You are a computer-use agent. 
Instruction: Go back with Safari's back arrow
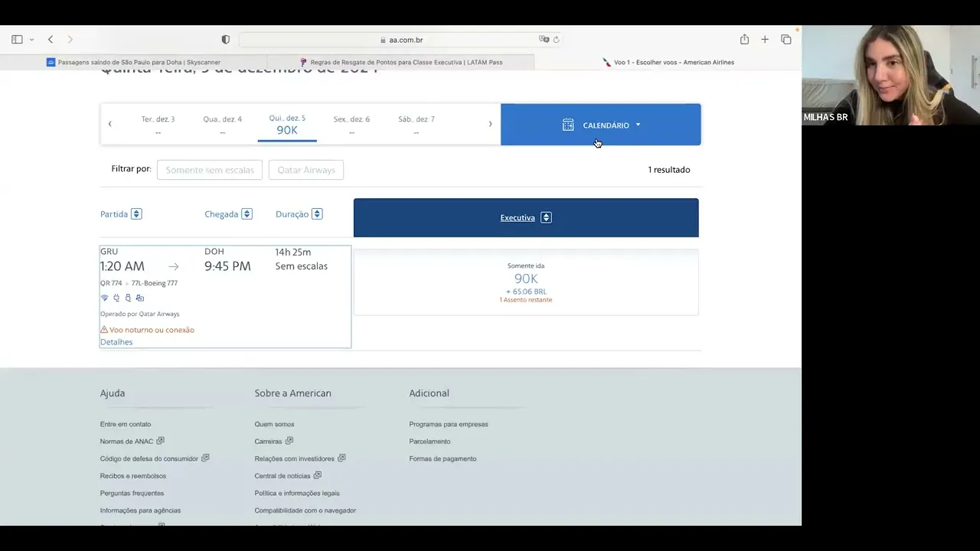pos(51,39)
